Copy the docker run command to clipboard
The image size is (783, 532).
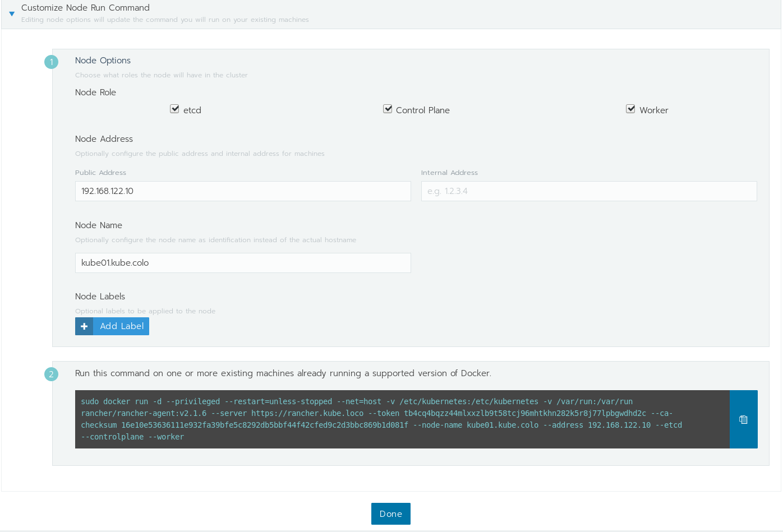[743, 419]
